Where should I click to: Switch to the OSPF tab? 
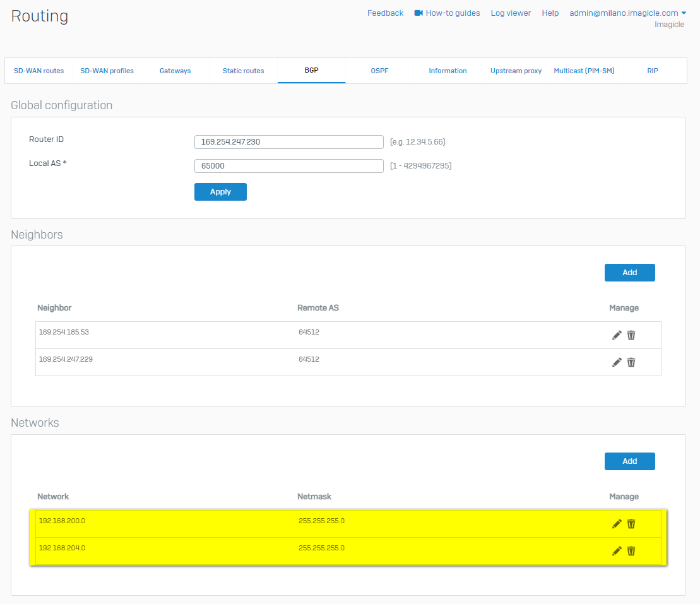coord(379,71)
